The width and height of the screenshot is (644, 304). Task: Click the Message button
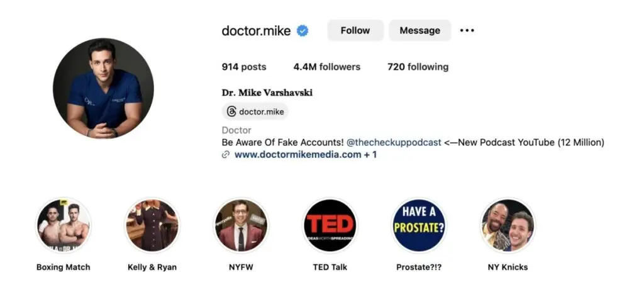419,30
